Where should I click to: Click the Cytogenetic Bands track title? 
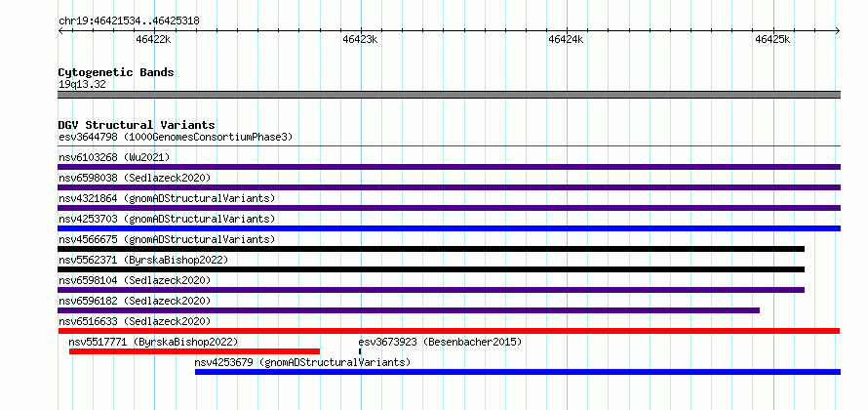point(116,72)
